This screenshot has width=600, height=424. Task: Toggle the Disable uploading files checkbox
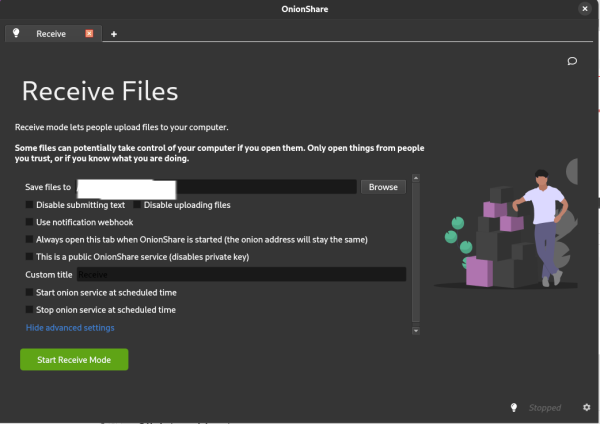(x=138, y=205)
